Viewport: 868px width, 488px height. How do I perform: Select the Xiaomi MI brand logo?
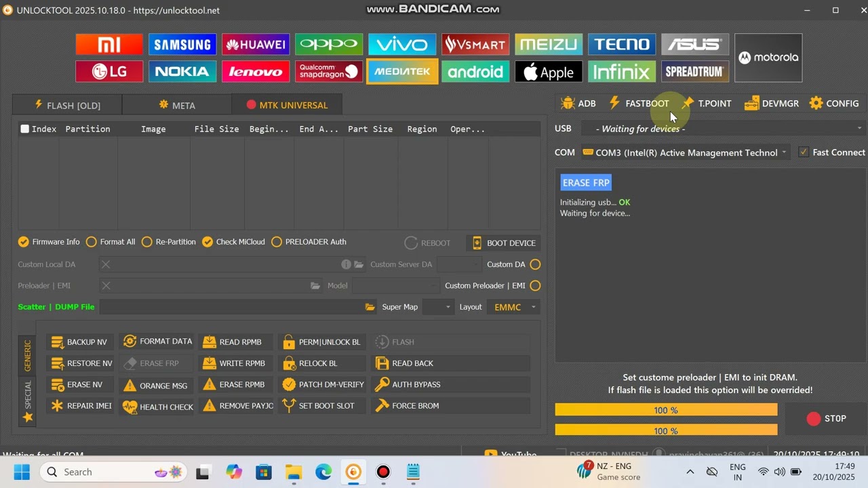(x=109, y=45)
